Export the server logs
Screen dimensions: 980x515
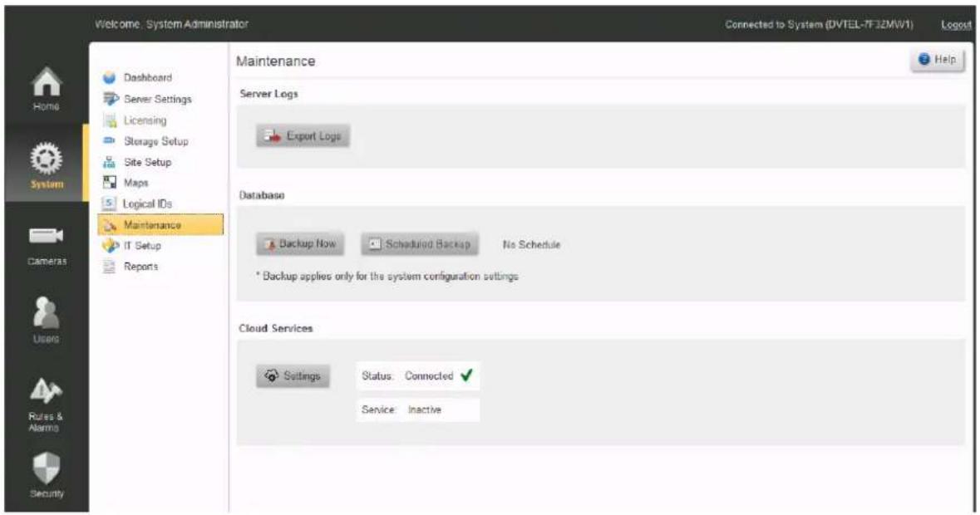[x=303, y=135]
